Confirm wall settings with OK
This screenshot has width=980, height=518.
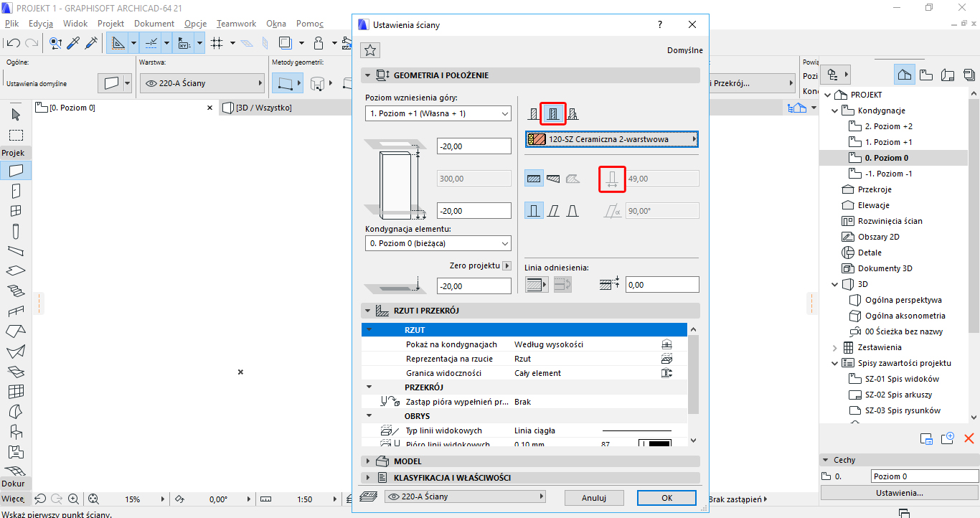click(666, 497)
